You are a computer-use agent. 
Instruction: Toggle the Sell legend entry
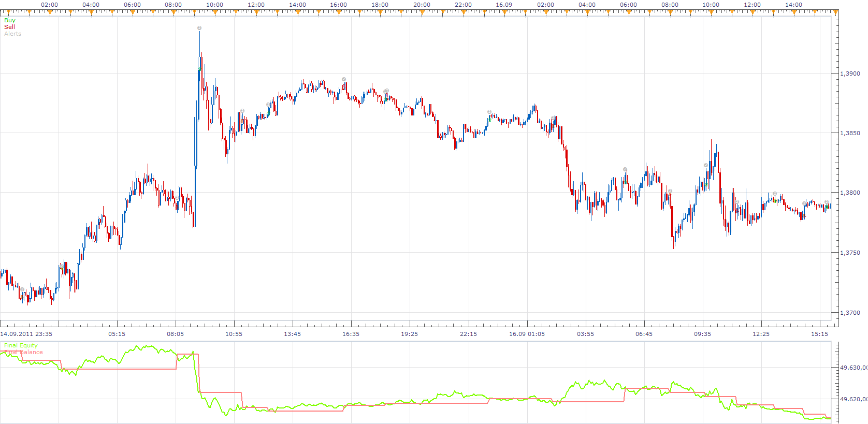click(9, 27)
